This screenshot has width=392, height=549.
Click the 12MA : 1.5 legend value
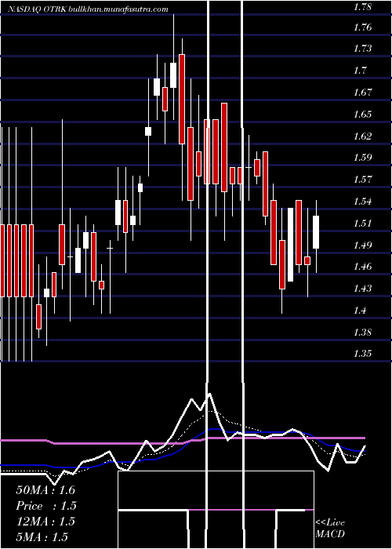pyautogui.click(x=45, y=522)
